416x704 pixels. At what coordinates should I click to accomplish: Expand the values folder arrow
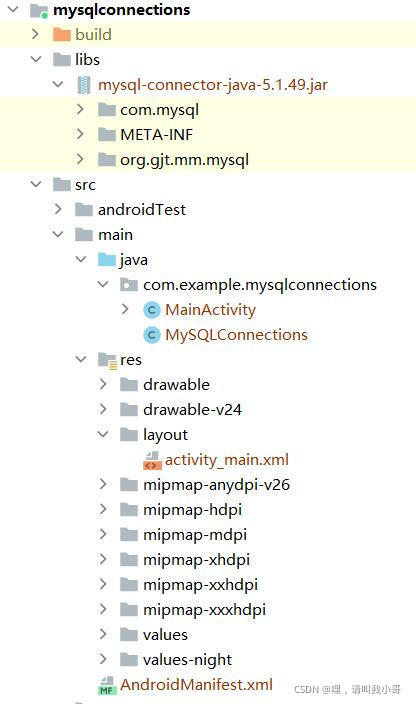click(x=103, y=634)
